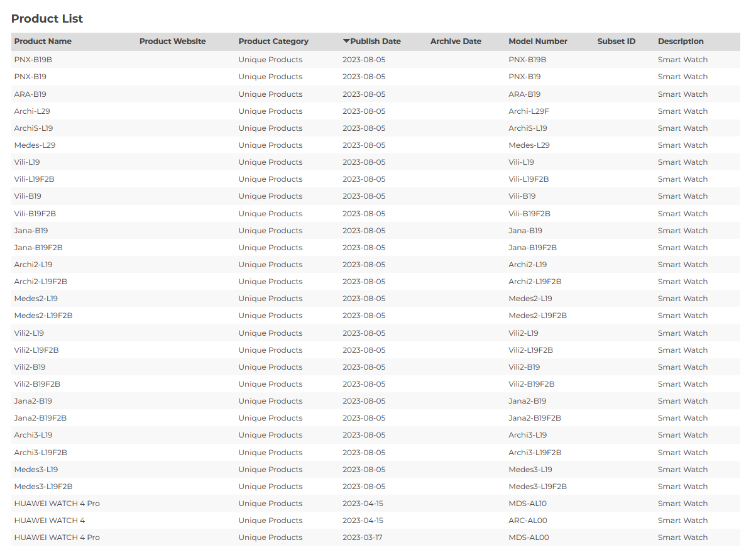The image size is (756, 557).
Task: Open HUAWEI WATCH 4 product name link
Action: tap(50, 521)
